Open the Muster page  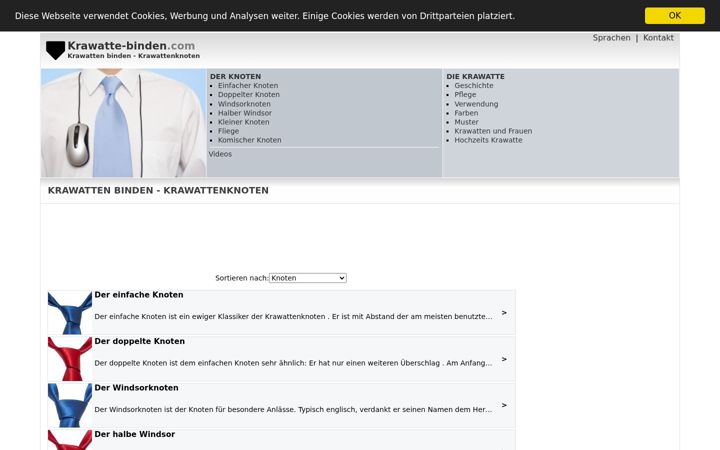click(467, 122)
